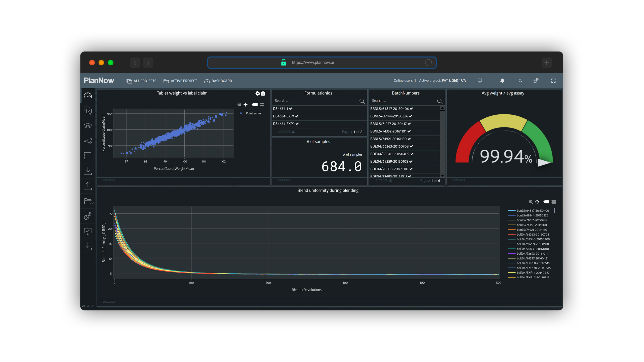Click BatchNumbers page 1 of 6 indicator

[430, 180]
